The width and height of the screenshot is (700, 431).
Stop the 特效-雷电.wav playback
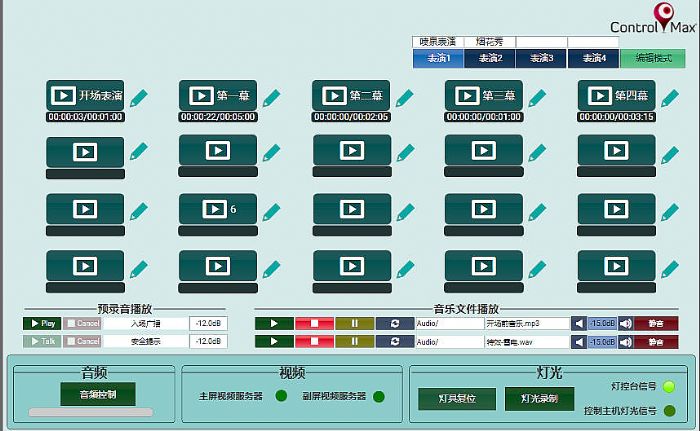[x=314, y=342]
